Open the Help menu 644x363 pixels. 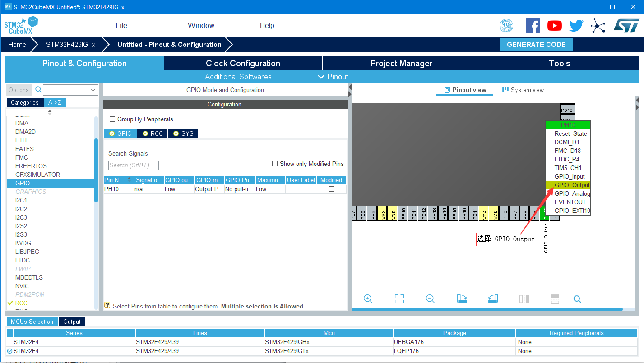(x=267, y=25)
